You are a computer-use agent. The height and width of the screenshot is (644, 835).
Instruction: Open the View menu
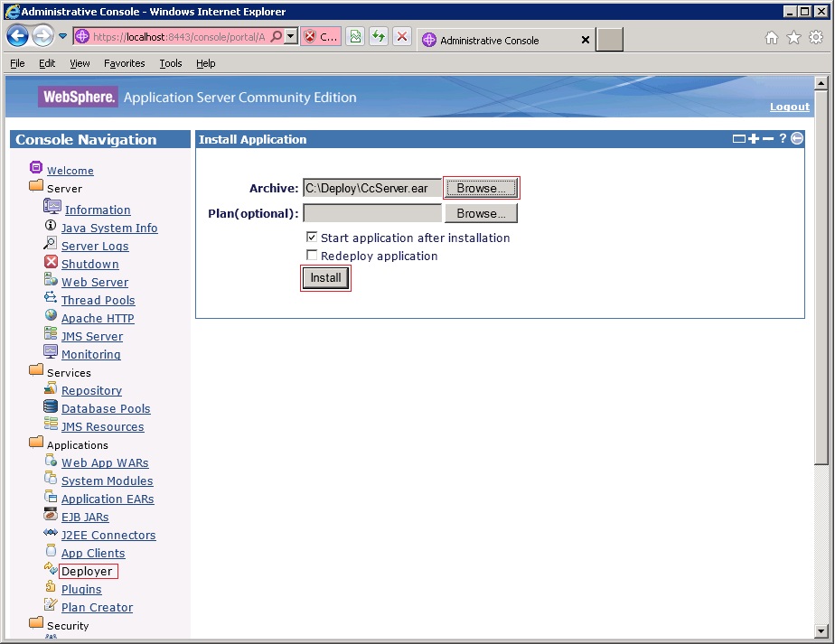coord(80,63)
